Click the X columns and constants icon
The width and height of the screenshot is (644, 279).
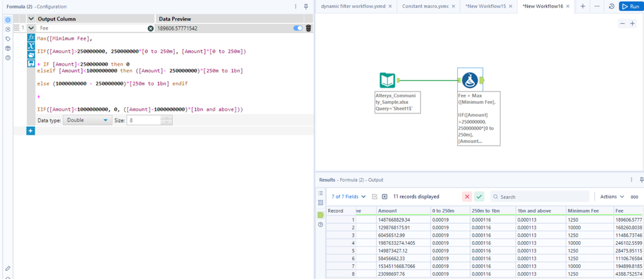coord(31,47)
